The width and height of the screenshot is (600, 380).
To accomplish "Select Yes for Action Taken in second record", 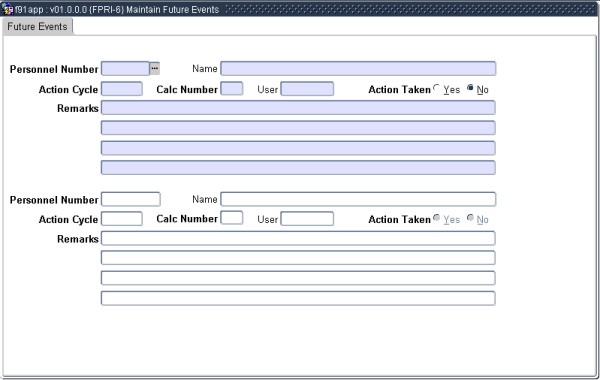I will click(x=437, y=218).
